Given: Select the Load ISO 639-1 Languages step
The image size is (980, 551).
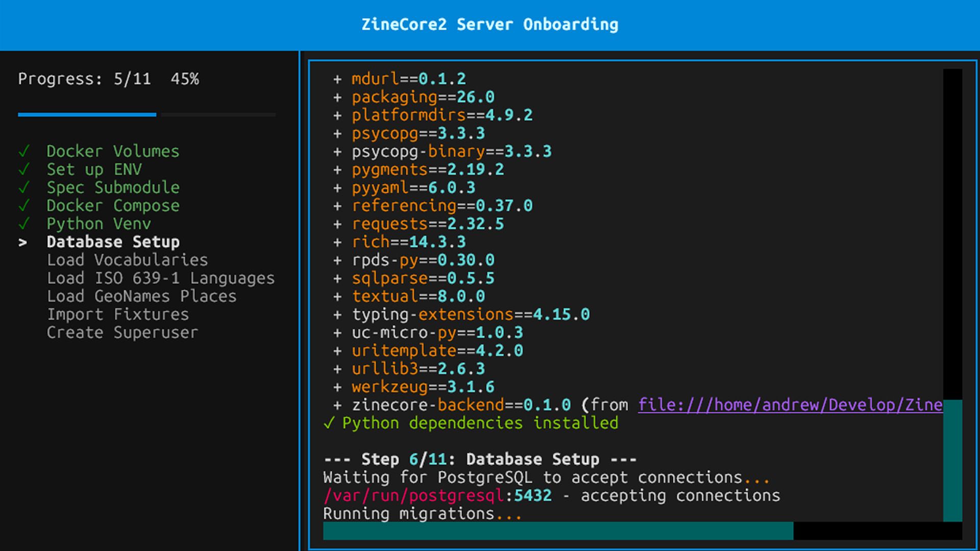Looking at the screenshot, I should pos(161,278).
